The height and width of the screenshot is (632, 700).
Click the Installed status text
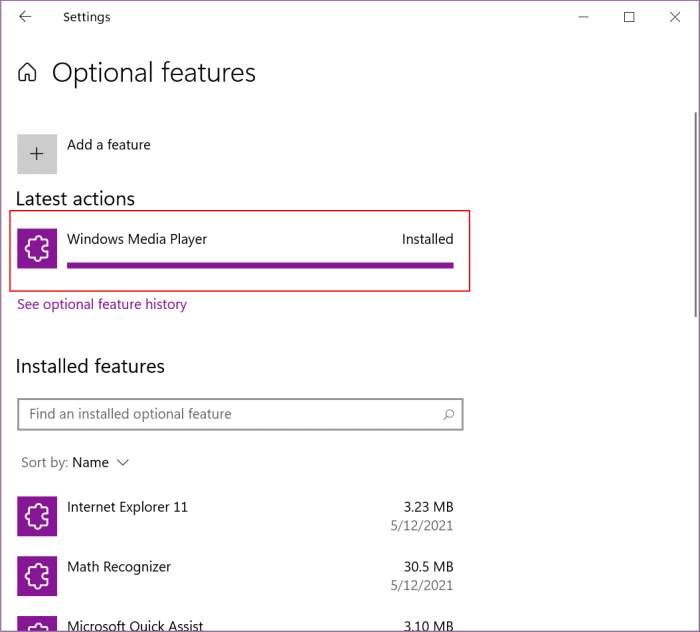pyautogui.click(x=428, y=239)
